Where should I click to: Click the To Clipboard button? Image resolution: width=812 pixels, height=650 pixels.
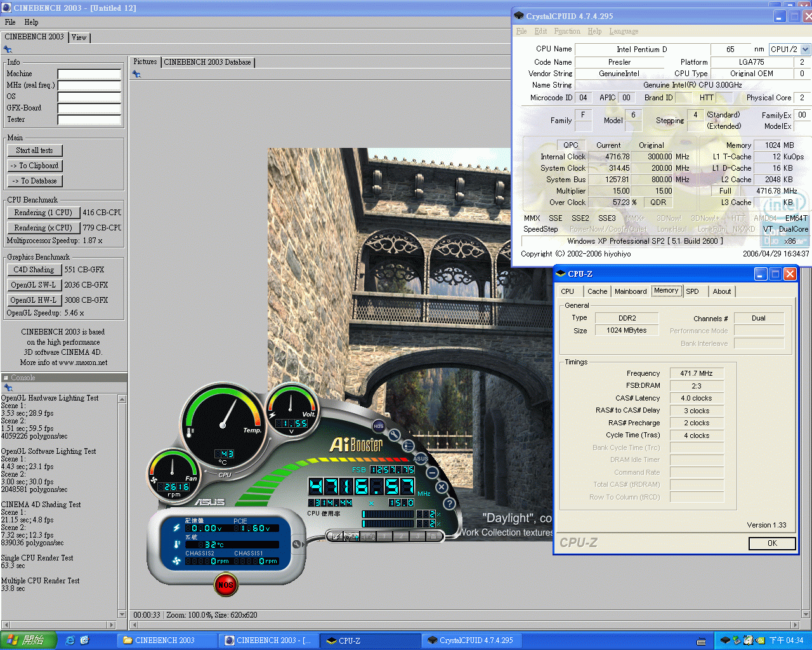tap(35, 166)
